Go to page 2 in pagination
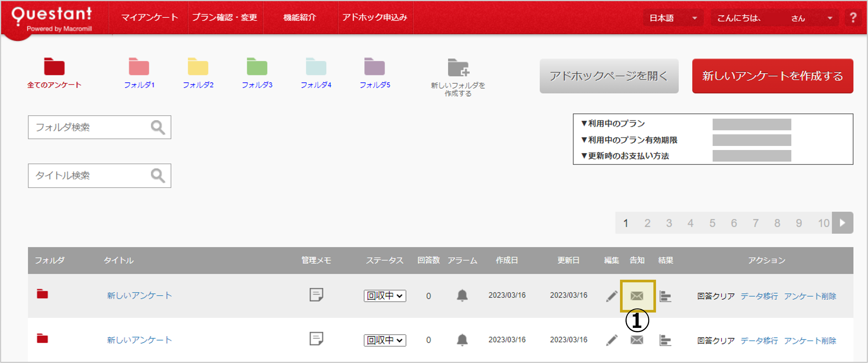 tap(647, 223)
